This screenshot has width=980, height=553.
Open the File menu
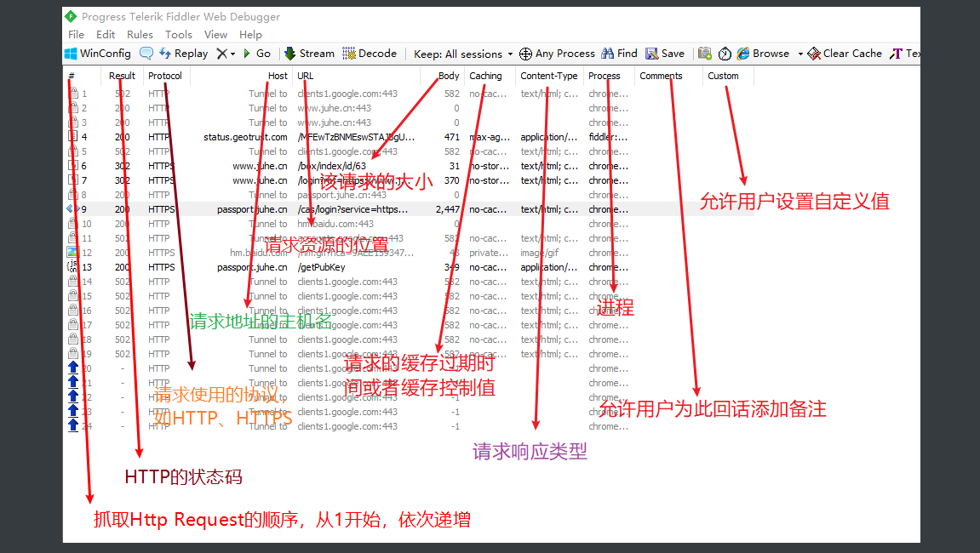click(77, 35)
